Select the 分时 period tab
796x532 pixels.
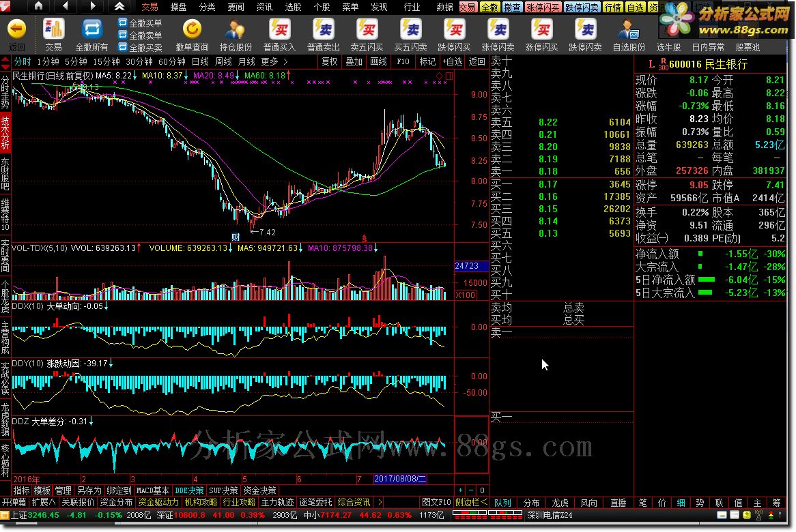click(x=23, y=61)
